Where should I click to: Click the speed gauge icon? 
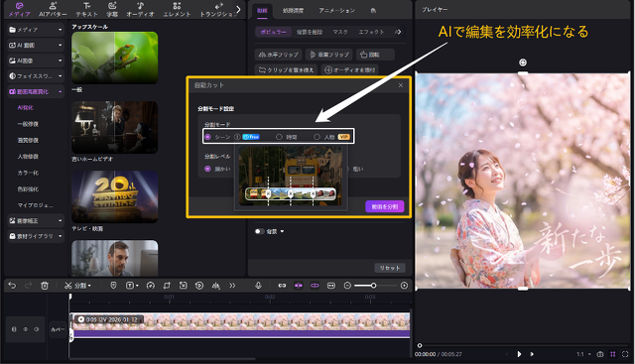[x=151, y=286]
